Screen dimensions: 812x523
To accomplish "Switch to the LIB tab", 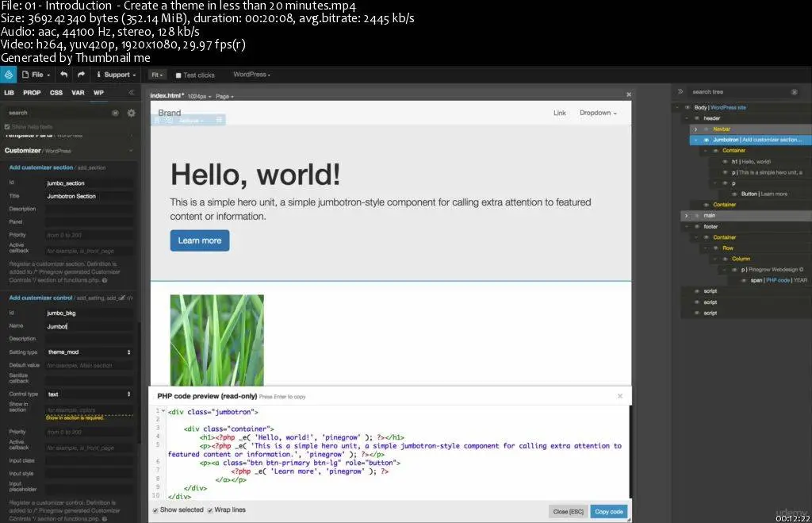I will coord(10,93).
